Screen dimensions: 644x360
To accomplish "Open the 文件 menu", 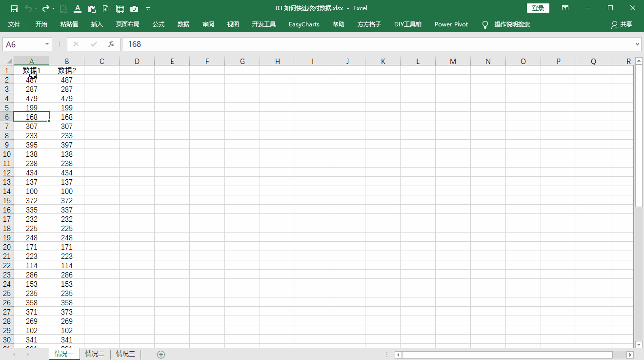I will click(x=14, y=24).
